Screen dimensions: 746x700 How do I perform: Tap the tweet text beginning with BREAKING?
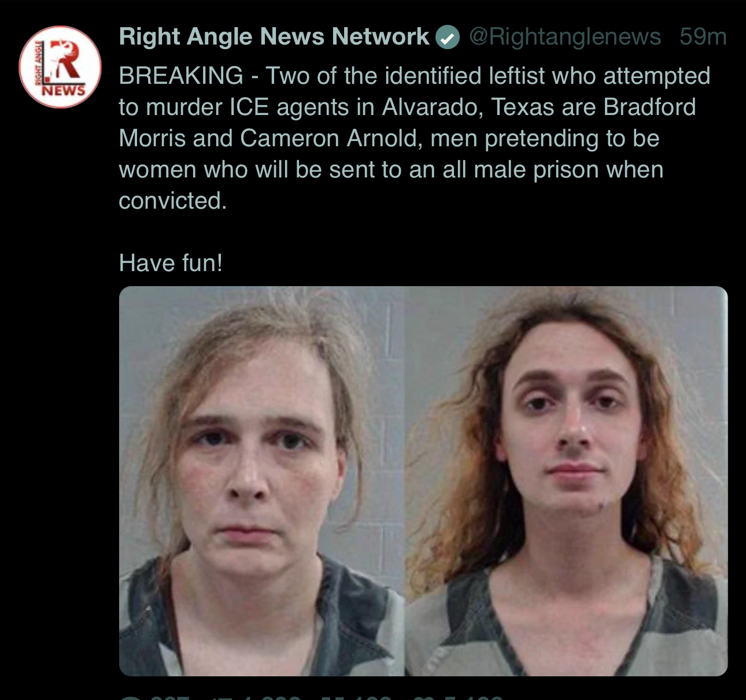coord(414,138)
